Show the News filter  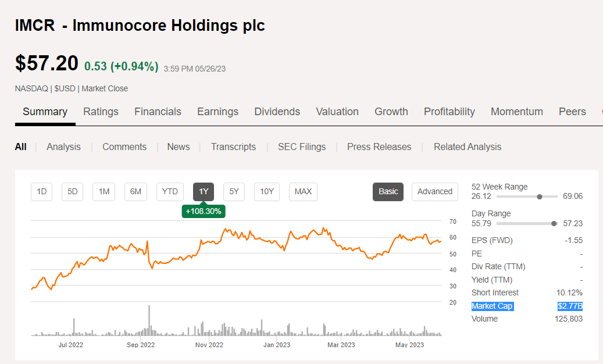pyautogui.click(x=178, y=147)
